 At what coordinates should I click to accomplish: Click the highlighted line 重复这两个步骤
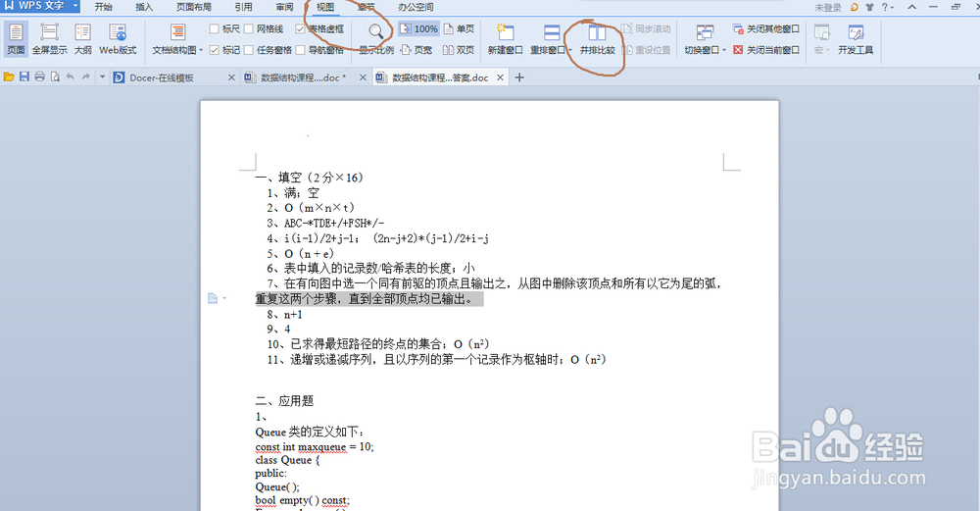369,299
